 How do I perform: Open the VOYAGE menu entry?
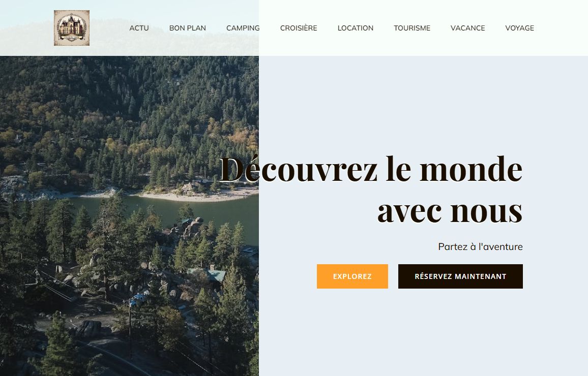(520, 28)
